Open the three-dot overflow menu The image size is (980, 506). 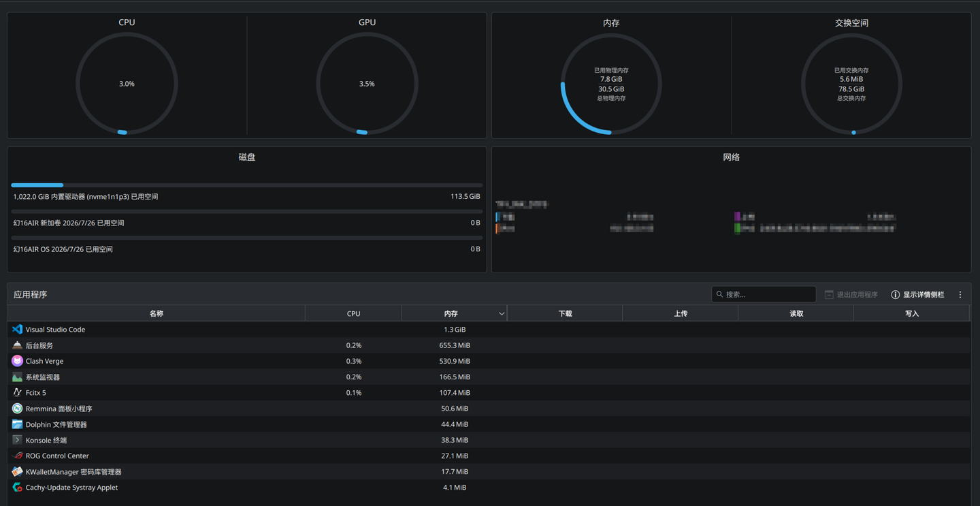point(960,294)
